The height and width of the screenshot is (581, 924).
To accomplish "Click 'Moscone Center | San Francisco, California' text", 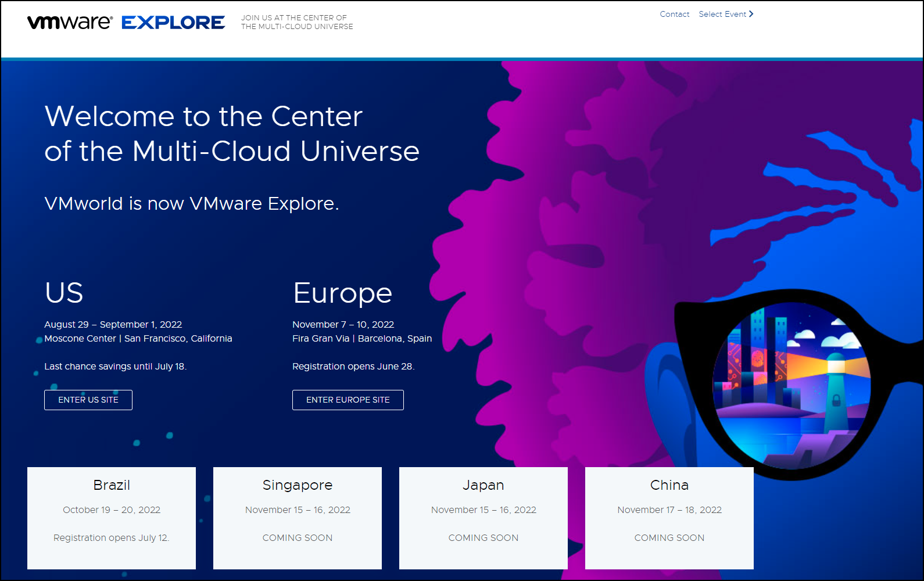I will (x=138, y=338).
